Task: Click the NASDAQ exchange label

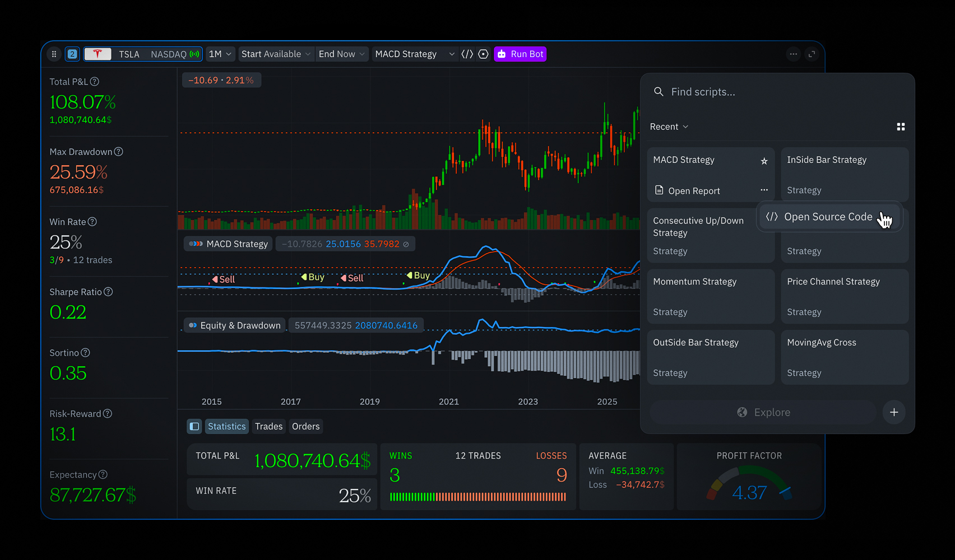Action: click(x=169, y=54)
